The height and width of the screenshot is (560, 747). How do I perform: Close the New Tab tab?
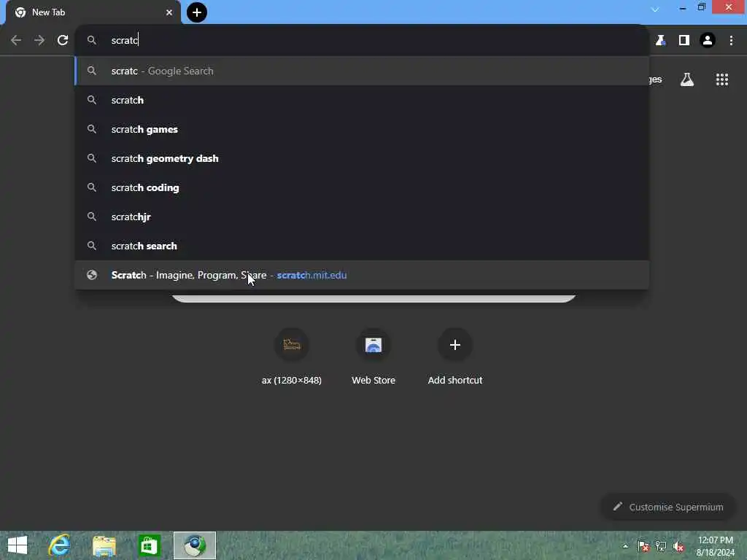(169, 12)
